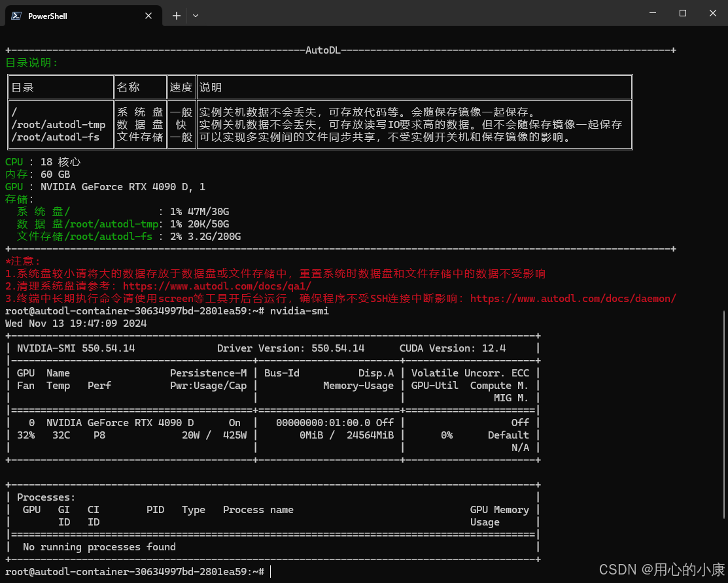This screenshot has height=583, width=728.
Task: Click 'Driver Version: 550.54.14' text
Action: [x=290, y=348]
